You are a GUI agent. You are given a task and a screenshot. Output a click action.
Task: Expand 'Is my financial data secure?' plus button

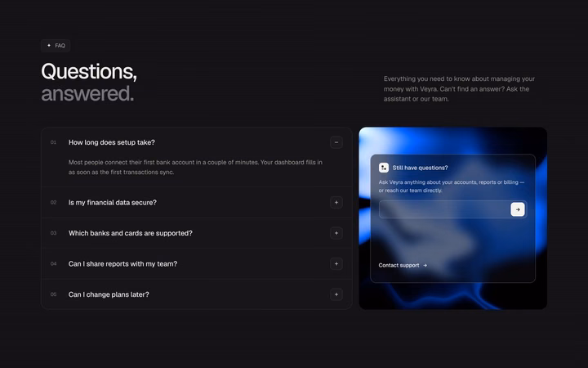[x=336, y=203]
